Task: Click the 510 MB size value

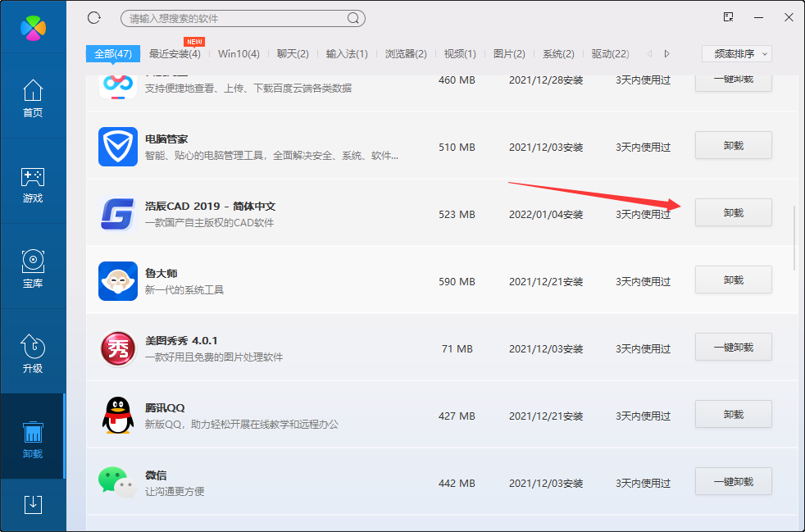Action: [x=457, y=147]
